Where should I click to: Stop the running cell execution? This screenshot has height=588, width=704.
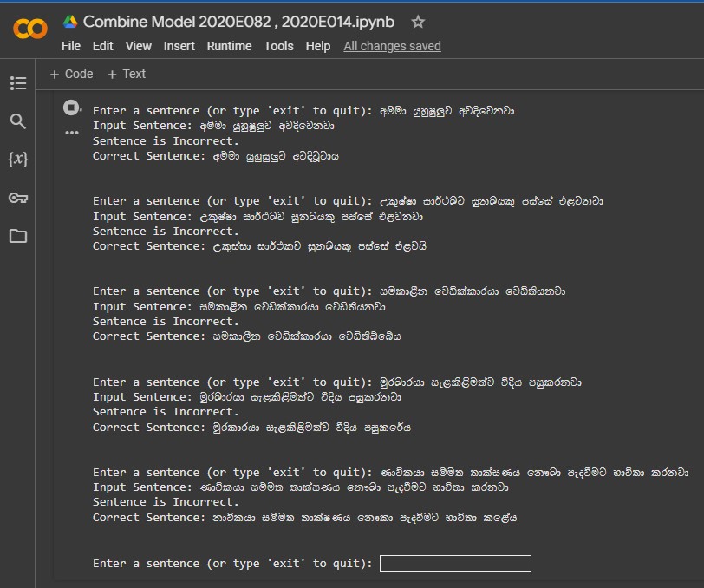click(x=71, y=108)
